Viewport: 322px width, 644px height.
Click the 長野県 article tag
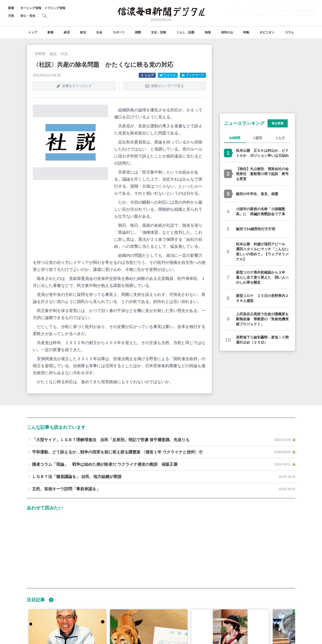tap(40, 54)
